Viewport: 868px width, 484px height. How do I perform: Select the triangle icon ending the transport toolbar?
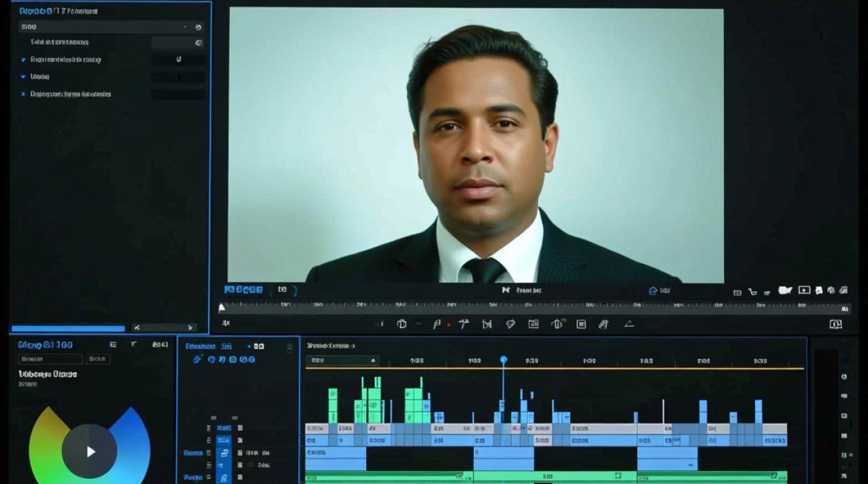point(629,324)
